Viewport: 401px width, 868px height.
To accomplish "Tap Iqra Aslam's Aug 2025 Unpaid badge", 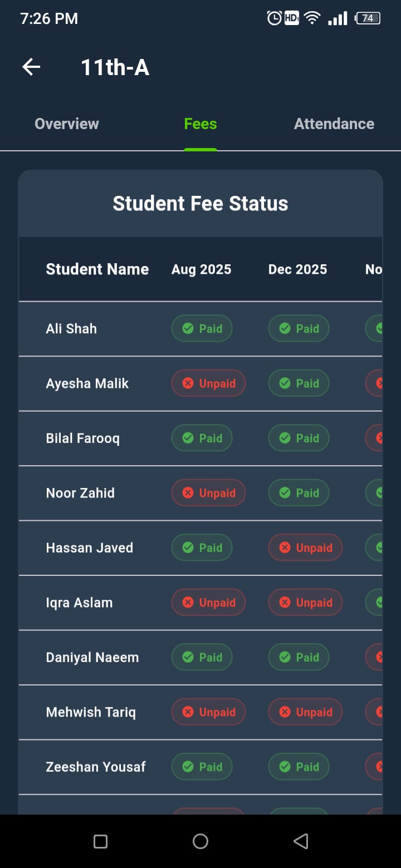I will 208,603.
